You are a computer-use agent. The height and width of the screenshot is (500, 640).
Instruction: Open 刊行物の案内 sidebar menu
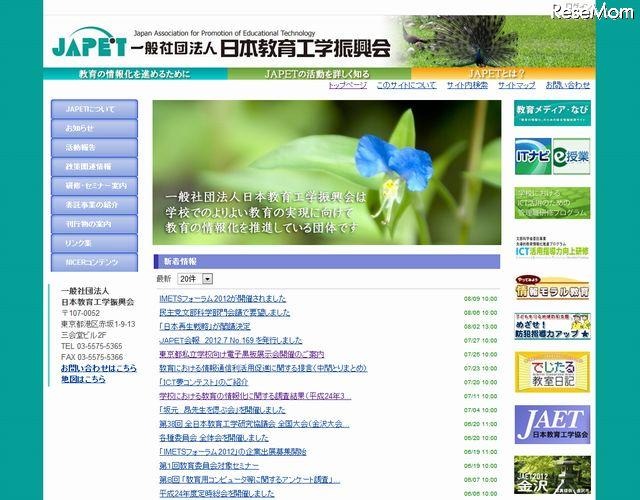tap(94, 224)
